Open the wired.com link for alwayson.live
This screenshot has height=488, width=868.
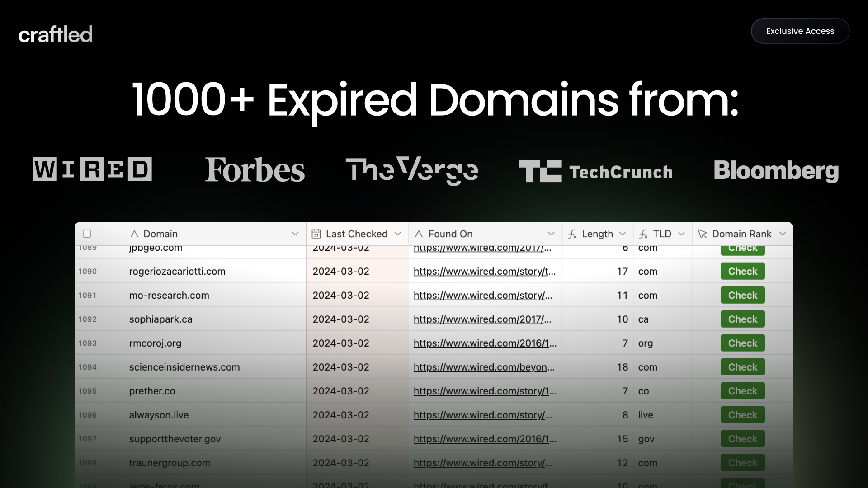click(x=482, y=415)
